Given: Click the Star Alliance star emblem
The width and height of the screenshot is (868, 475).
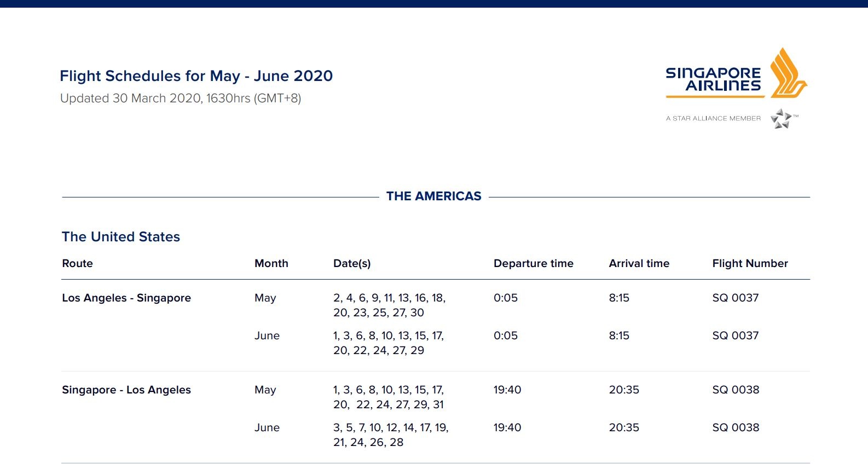Looking at the screenshot, I should [x=782, y=118].
